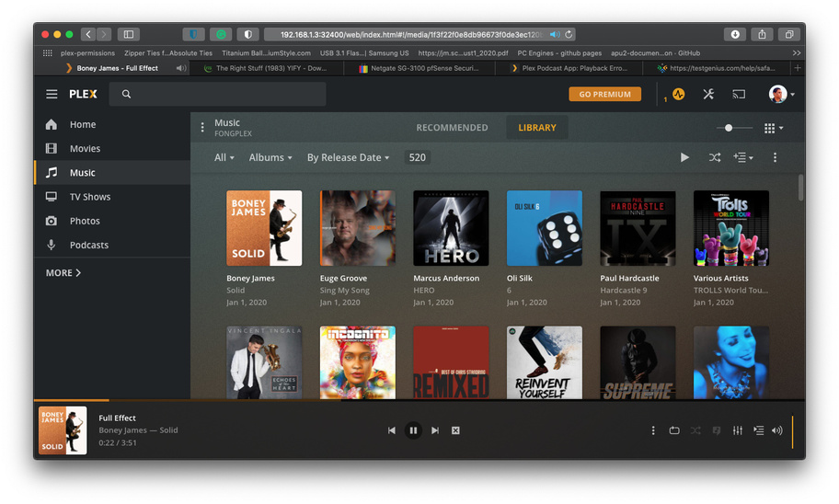Skip to previous track
The height and width of the screenshot is (504, 839).
[392, 430]
